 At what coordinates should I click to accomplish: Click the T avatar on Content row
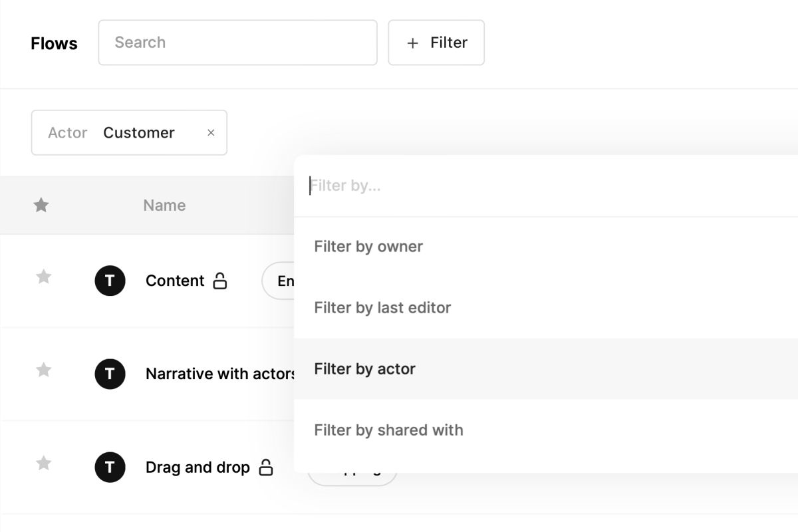[110, 281]
